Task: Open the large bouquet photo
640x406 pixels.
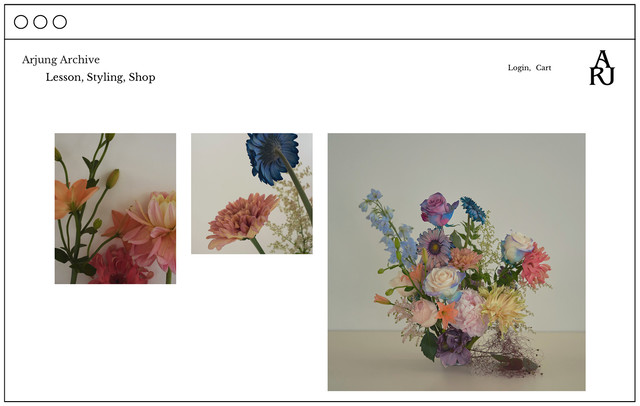Action: tap(456, 262)
